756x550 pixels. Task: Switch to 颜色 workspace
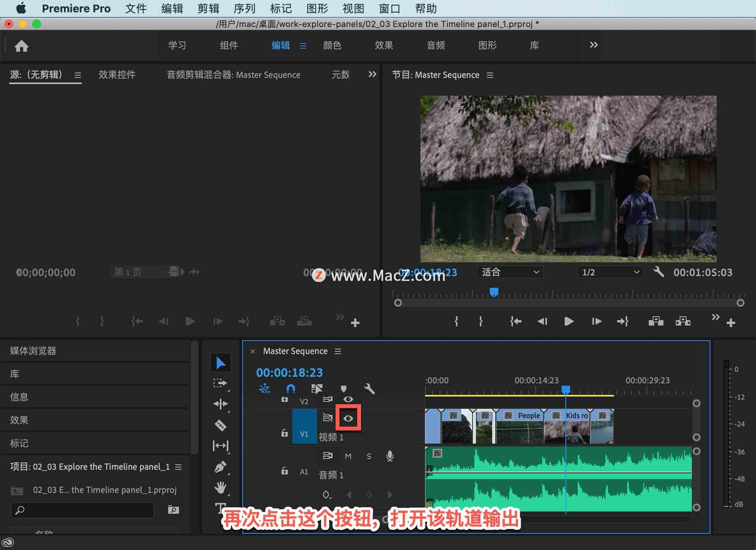tap(332, 45)
